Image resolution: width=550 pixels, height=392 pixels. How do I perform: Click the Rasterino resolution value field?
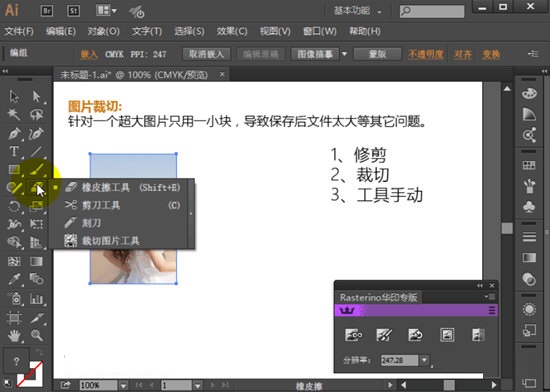pos(399,360)
